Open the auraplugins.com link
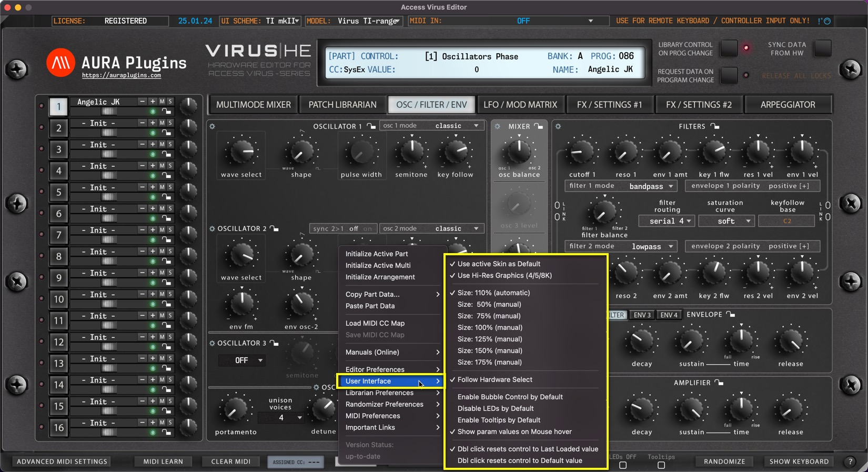Image resolution: width=868 pixels, height=472 pixels. click(x=122, y=76)
